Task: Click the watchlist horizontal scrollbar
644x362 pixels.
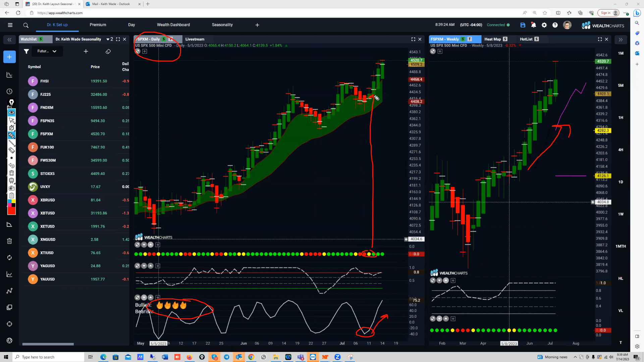Action: pyautogui.click(x=48, y=344)
